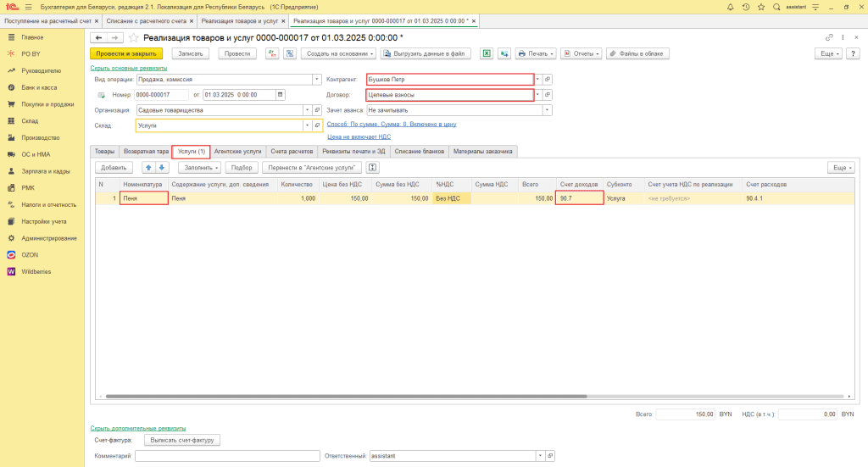This screenshot has width=868, height=467.
Task: Open favorites star in title bar
Action: 761,7
